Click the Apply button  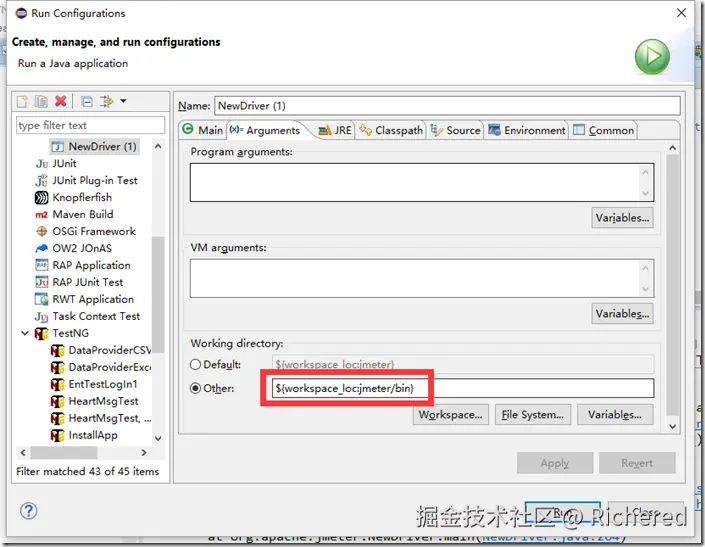click(555, 463)
